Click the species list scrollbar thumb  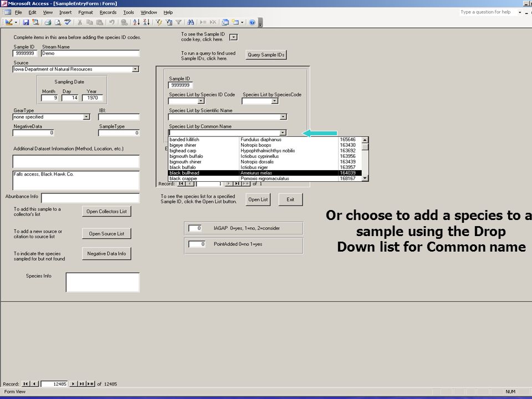365,146
